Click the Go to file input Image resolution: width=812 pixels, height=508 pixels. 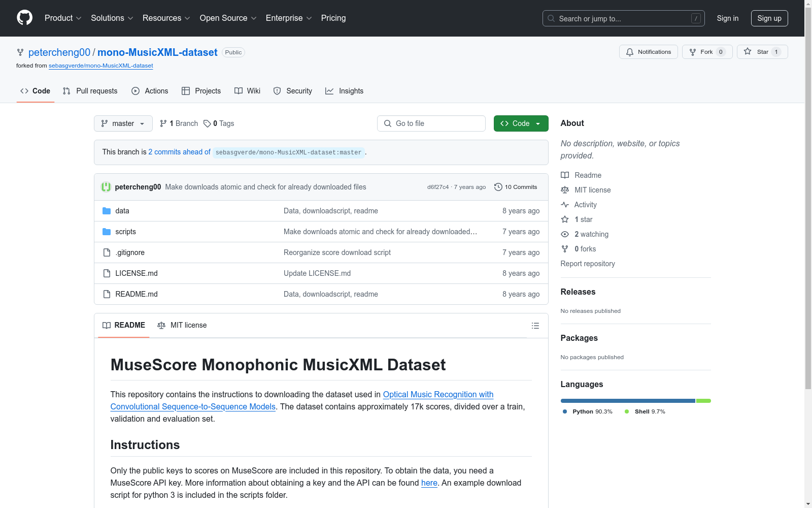(x=431, y=123)
